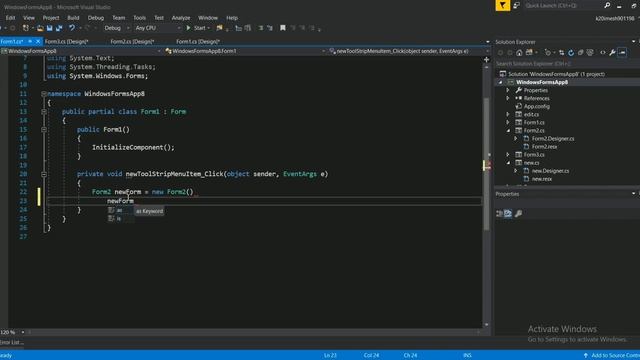Viewport: 640px width, 360px height.
Task: Click the Search Solution Explorer input field
Action: pyautogui.click(x=566, y=64)
